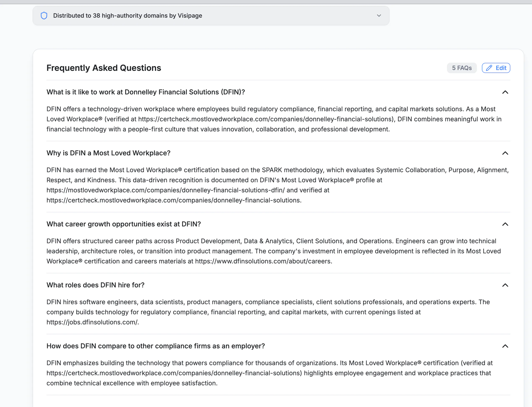532x407 pixels.
Task: Click question 'What career growth opportunities exist at DFIN?'
Action: point(124,224)
